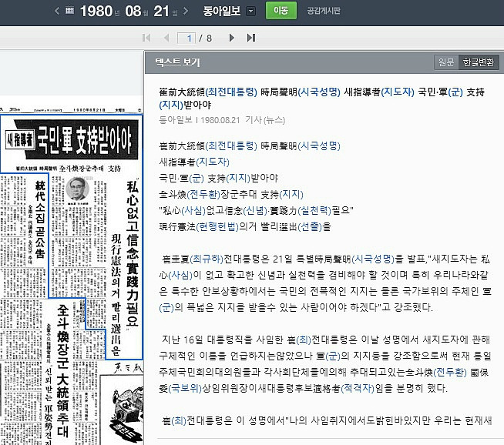Click the month 08 in date header
The height and width of the screenshot is (445, 504).
[133, 12]
